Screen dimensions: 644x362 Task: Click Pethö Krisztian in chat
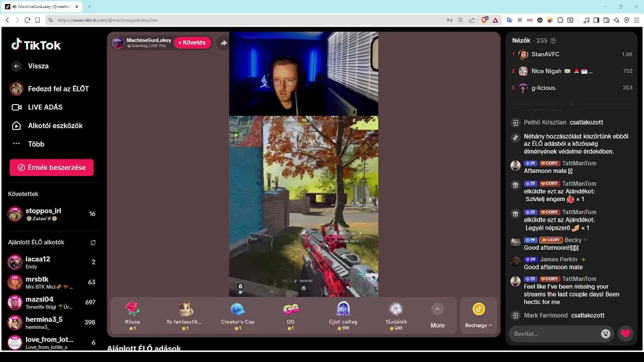click(545, 122)
